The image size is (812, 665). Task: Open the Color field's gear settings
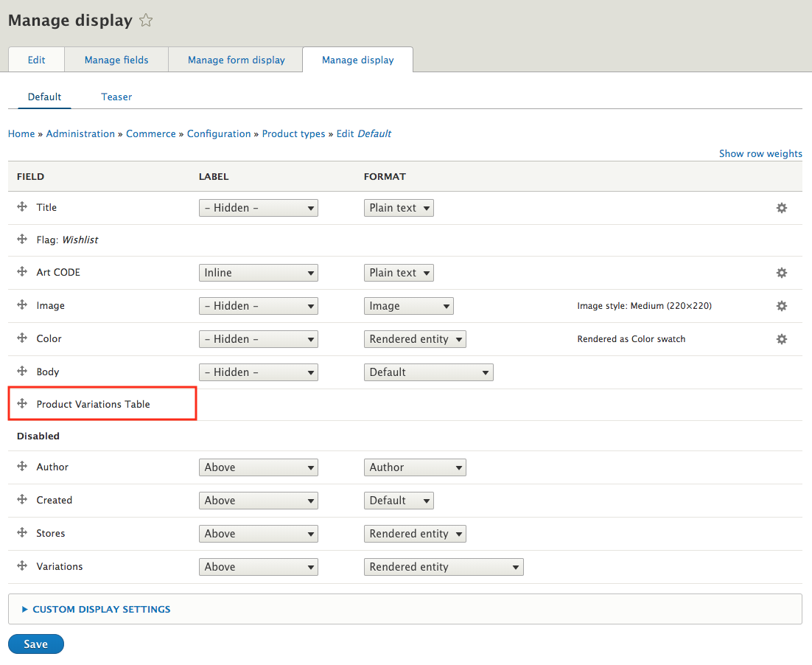781,339
